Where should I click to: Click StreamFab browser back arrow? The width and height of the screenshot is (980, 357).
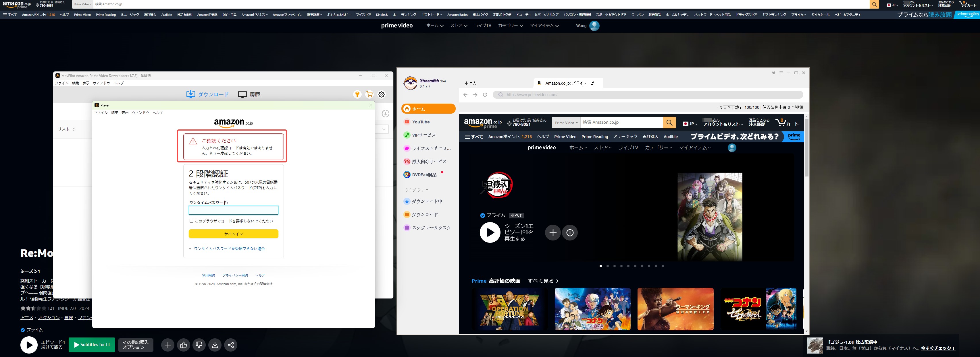click(x=465, y=95)
